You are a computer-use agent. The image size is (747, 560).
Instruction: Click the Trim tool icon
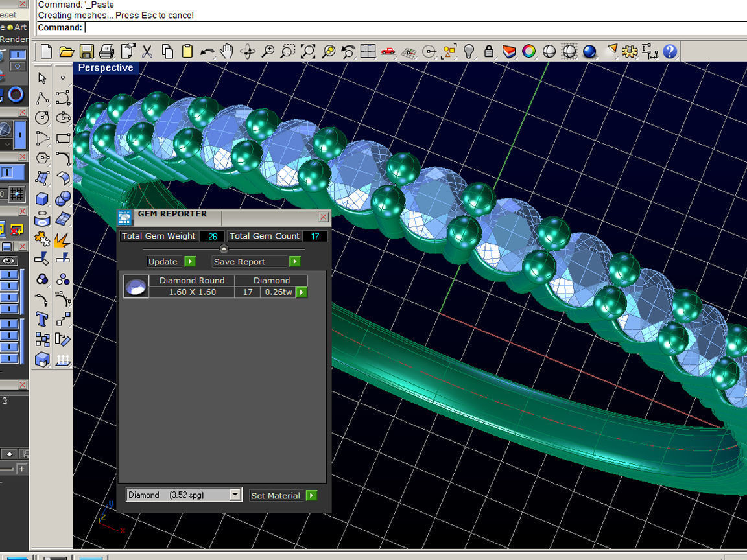pos(42,259)
